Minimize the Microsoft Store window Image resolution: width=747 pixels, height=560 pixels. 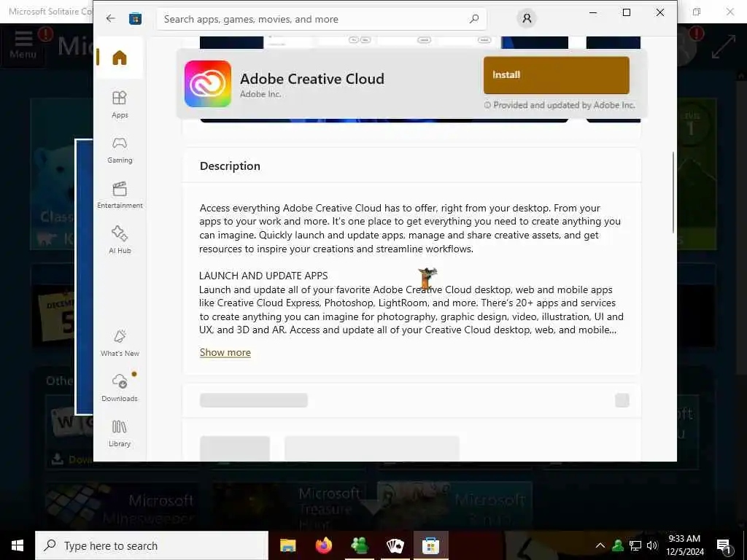coord(593,12)
